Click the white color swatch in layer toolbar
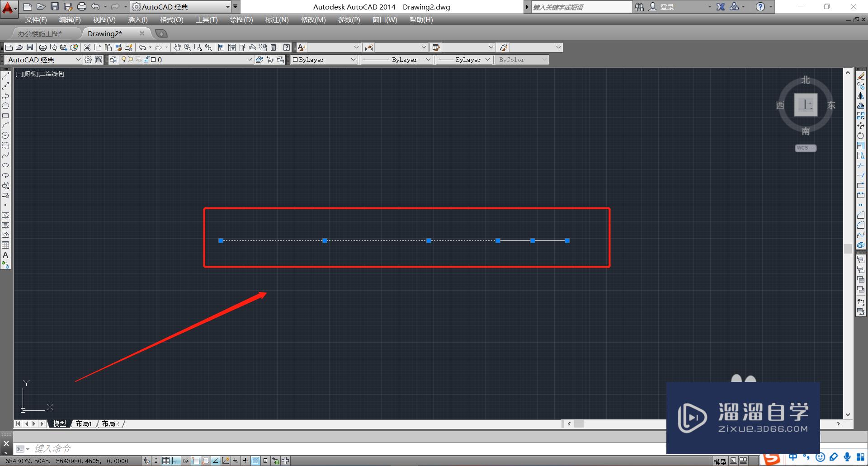The width and height of the screenshot is (868, 466). coord(153,59)
